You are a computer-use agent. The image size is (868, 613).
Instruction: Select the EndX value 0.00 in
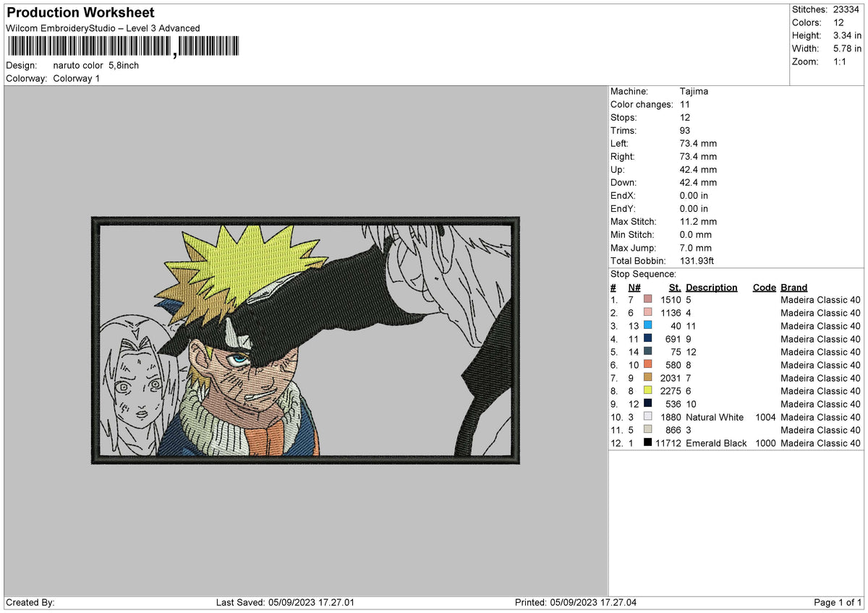click(x=694, y=195)
